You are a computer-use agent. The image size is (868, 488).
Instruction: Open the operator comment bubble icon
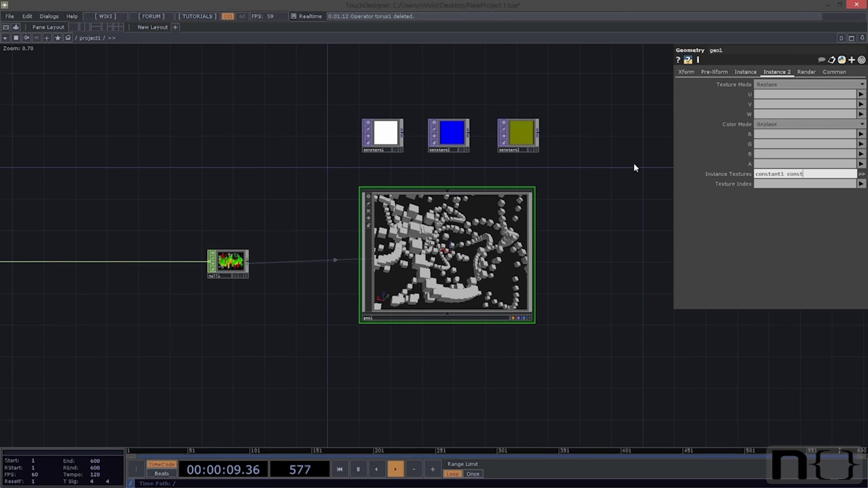[821, 60]
